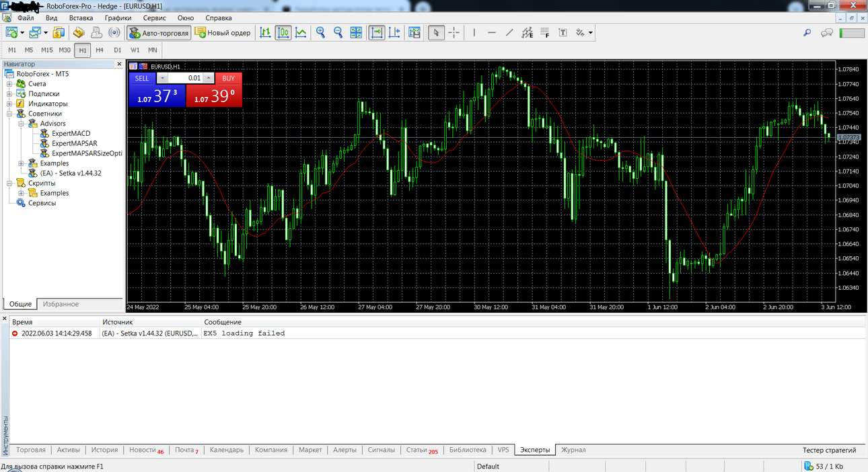Select the Fibonacci retracement tool
The height and width of the screenshot is (472, 868).
pyautogui.click(x=545, y=32)
